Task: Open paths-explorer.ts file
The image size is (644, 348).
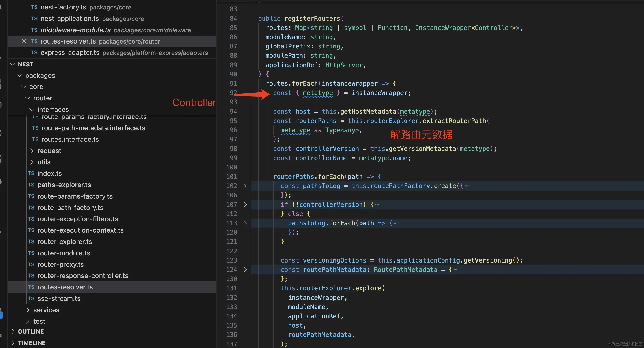Action: pyautogui.click(x=64, y=185)
